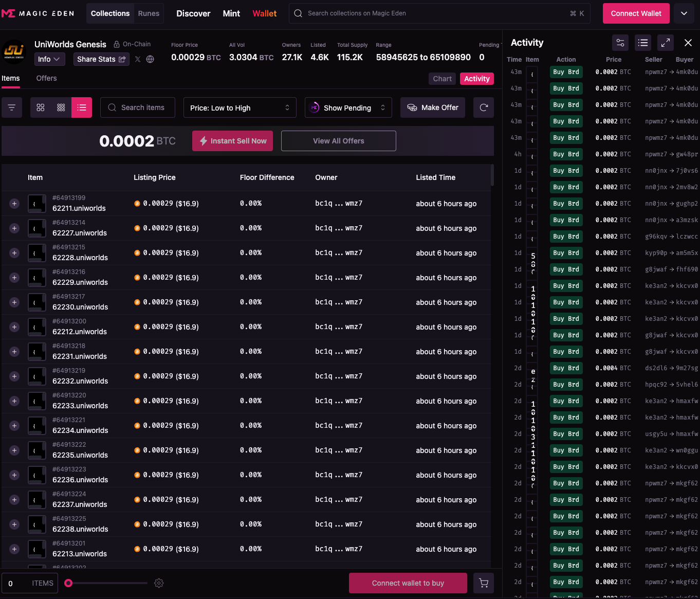Expand the Info dropdown
Image resolution: width=700 pixels, height=599 pixels.
[49, 59]
